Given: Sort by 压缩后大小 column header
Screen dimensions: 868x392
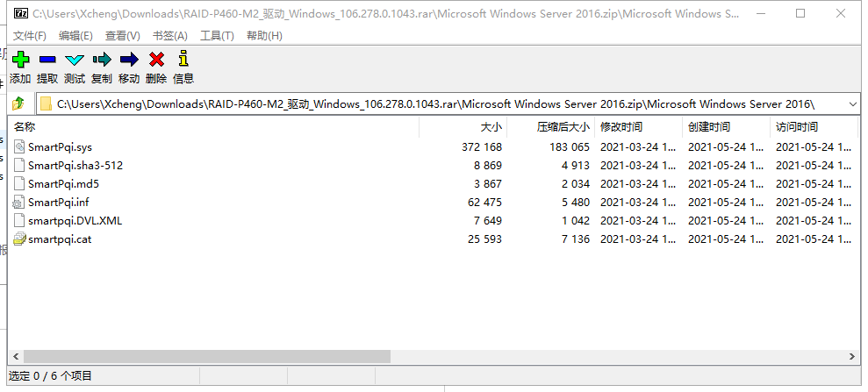Looking at the screenshot, I should (551, 126).
